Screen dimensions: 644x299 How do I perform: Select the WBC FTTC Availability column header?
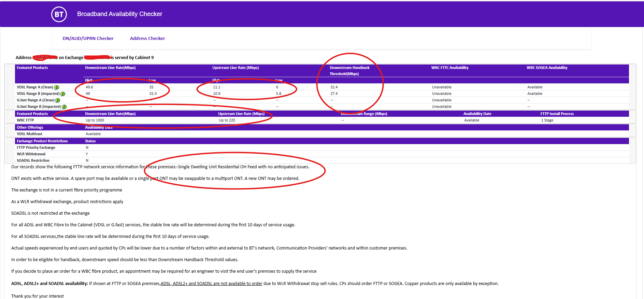tap(449, 68)
